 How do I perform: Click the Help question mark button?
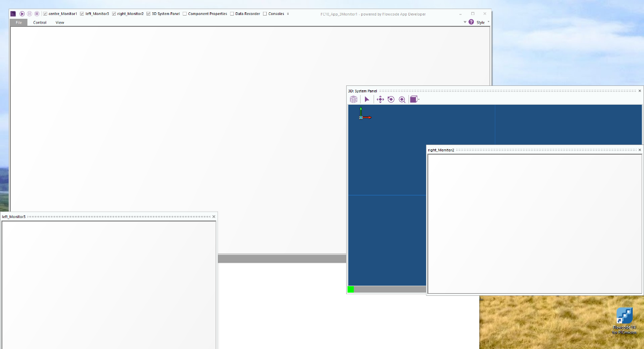coord(471,22)
